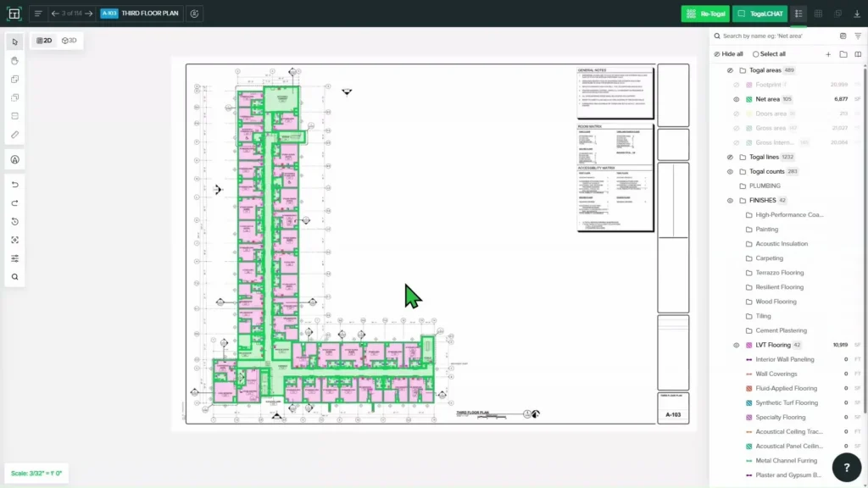Select the Metal Channel Furring item
This screenshot has width=868, height=488.
pyautogui.click(x=786, y=461)
